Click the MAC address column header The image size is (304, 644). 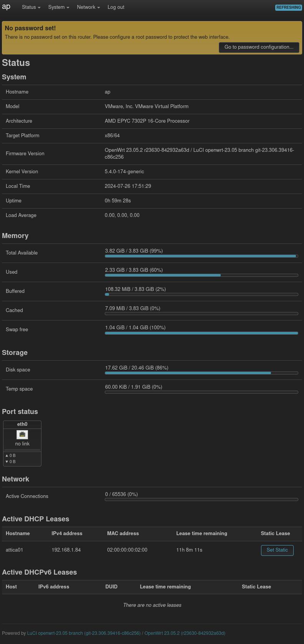point(123,534)
